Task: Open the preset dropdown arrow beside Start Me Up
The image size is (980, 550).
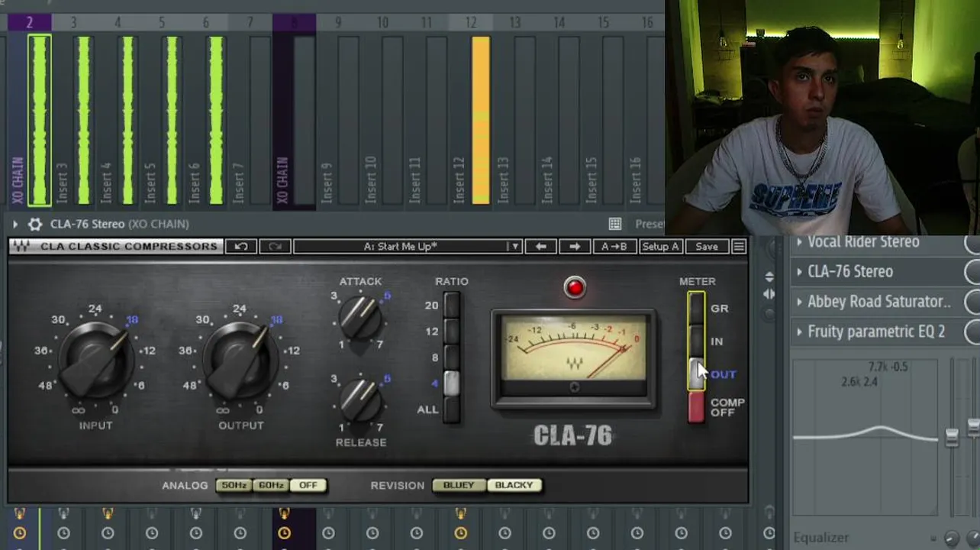Action: pos(515,246)
